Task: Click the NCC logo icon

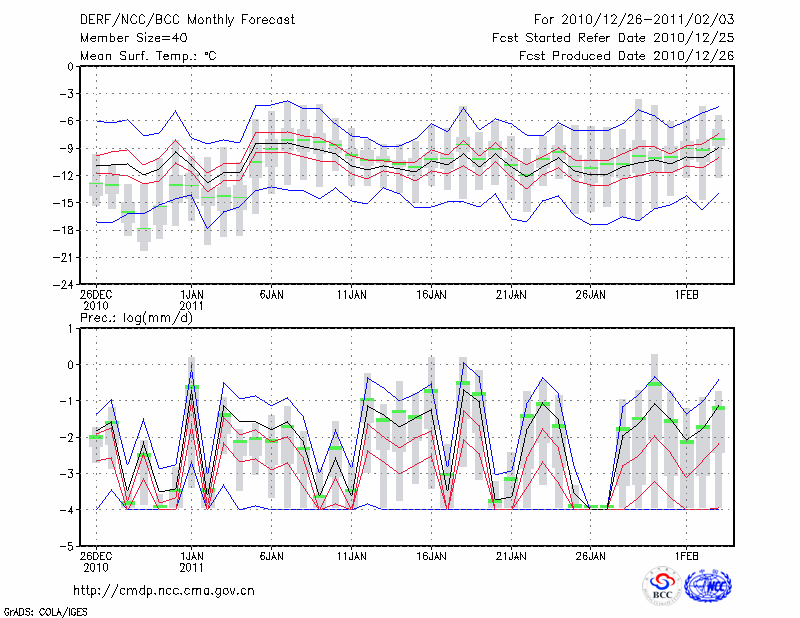Action: click(707, 586)
